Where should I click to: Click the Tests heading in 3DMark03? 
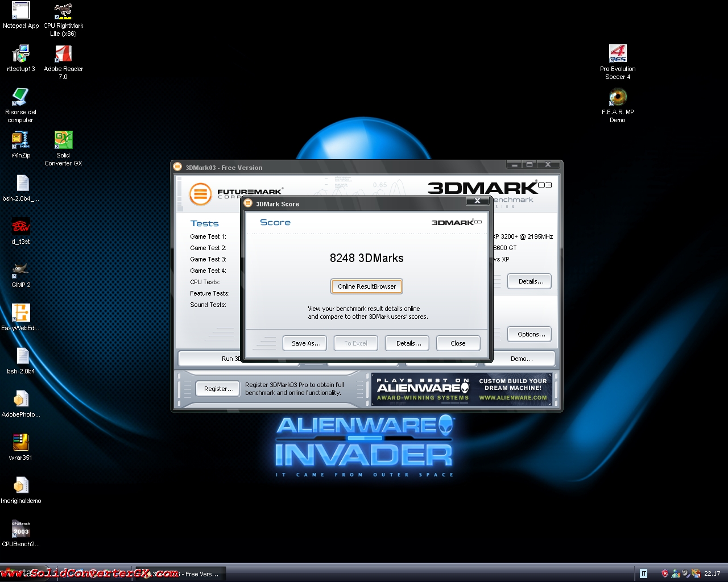(x=204, y=223)
